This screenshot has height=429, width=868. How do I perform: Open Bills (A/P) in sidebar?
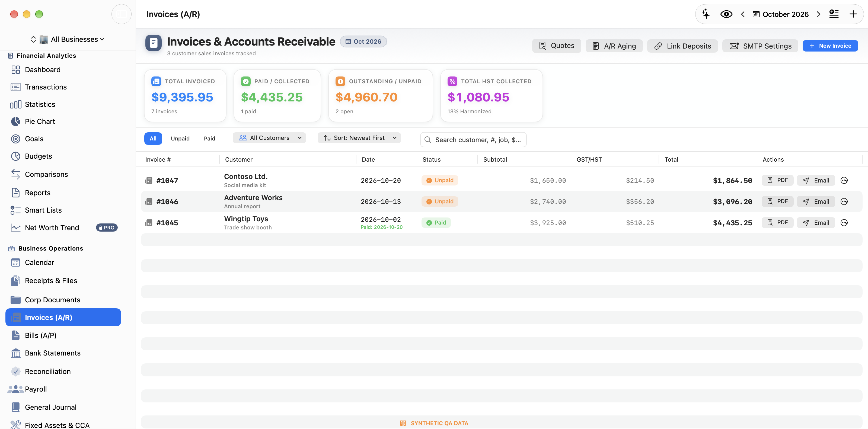point(63,335)
